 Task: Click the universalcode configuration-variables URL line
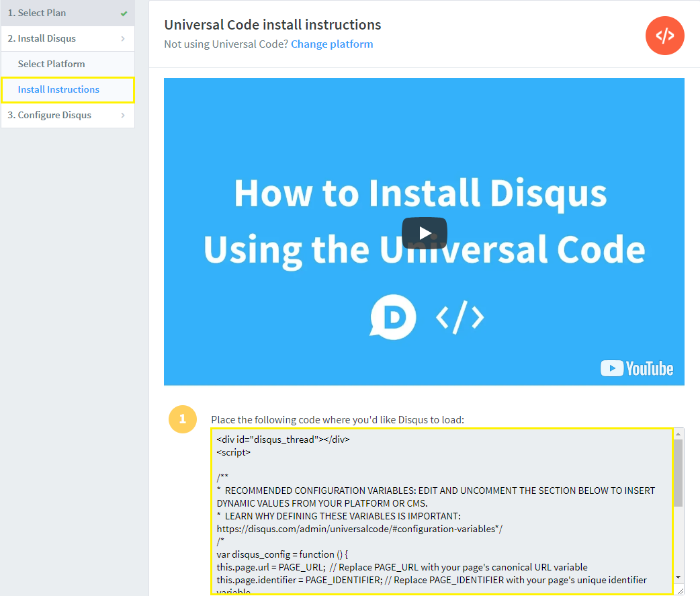[x=359, y=529]
